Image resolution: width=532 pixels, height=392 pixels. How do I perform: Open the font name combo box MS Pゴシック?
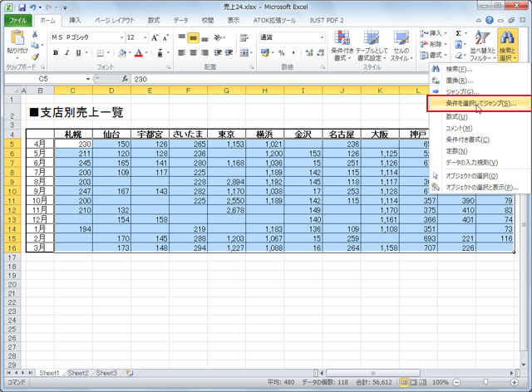87,37
